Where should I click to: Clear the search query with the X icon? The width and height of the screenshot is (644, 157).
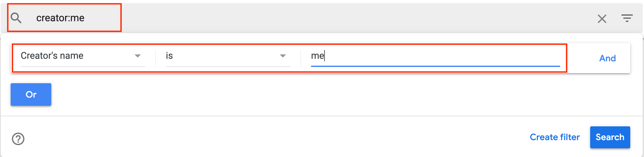pyautogui.click(x=602, y=19)
